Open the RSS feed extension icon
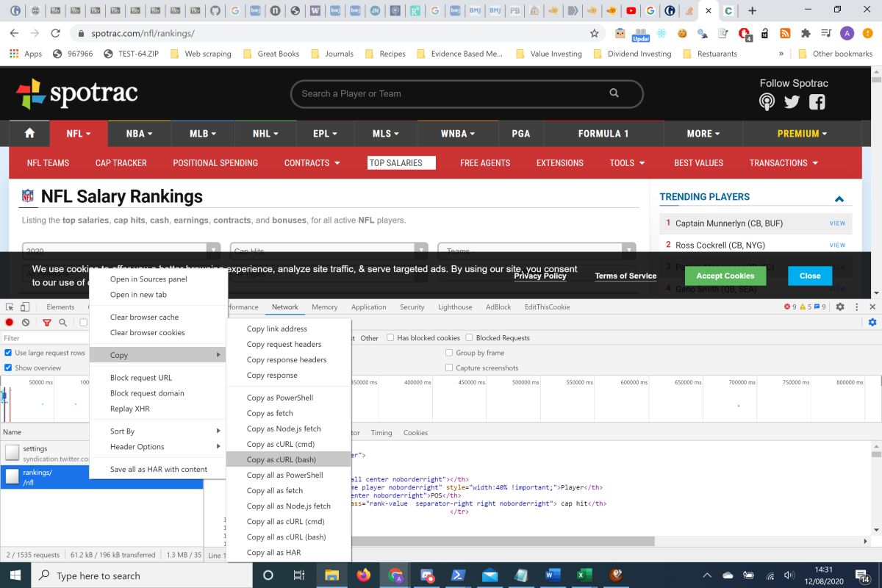The image size is (882, 588). [x=785, y=33]
